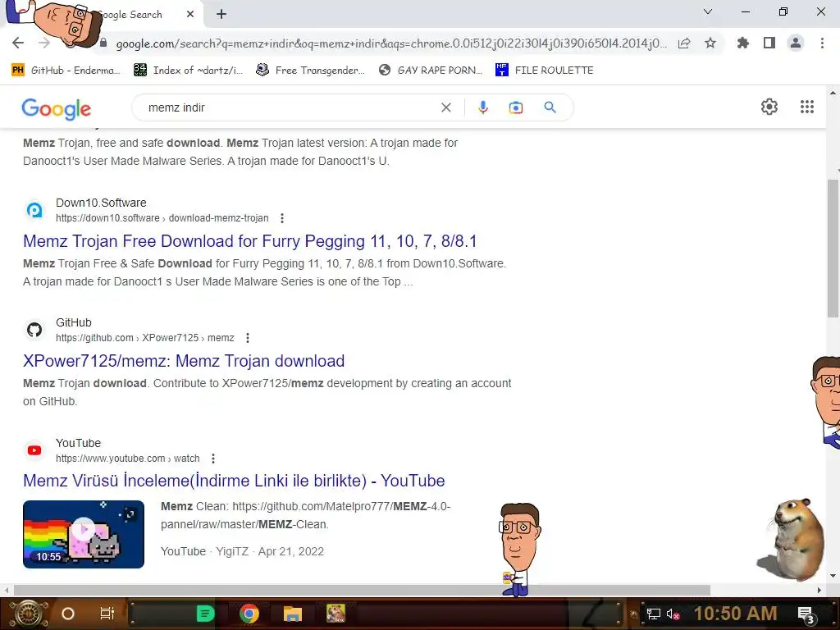Open options dots for Down10.Software result
This screenshot has height=630, width=840.
point(282,218)
